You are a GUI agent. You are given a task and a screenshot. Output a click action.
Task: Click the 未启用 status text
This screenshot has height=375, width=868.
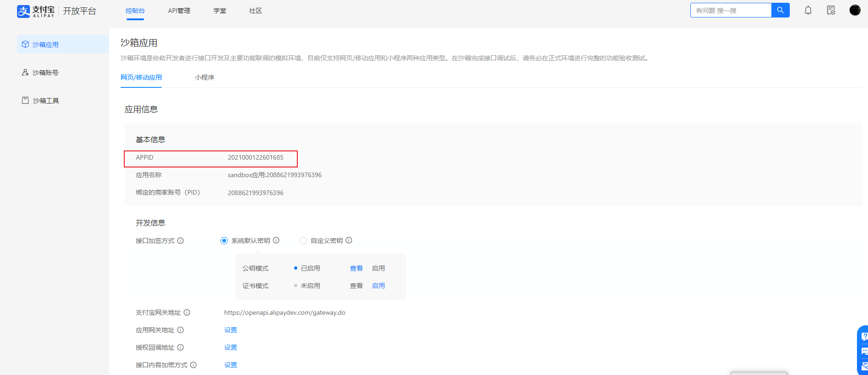click(310, 286)
